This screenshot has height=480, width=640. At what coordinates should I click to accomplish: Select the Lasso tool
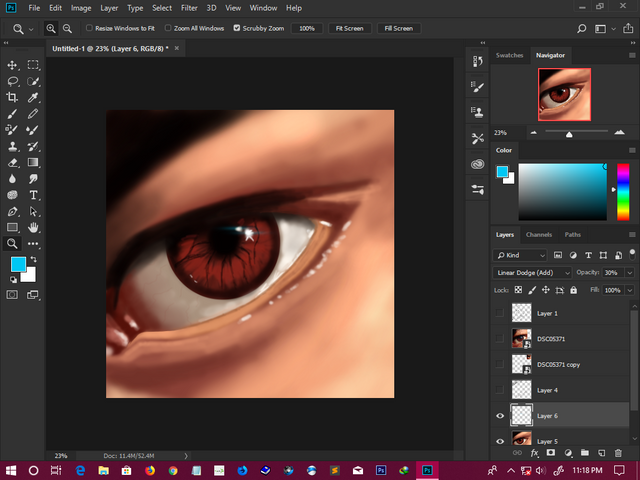(12, 82)
